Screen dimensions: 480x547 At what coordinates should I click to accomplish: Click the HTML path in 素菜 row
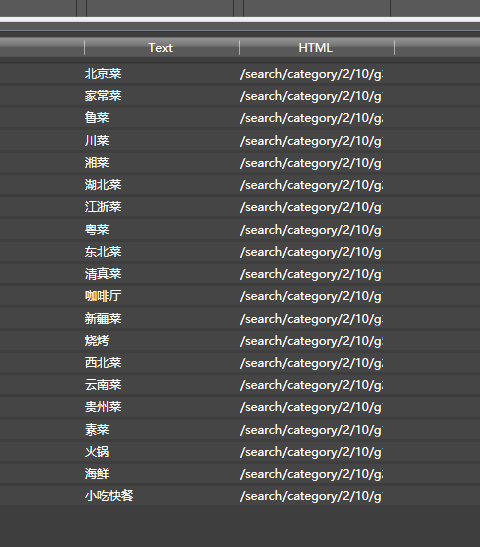click(x=311, y=430)
